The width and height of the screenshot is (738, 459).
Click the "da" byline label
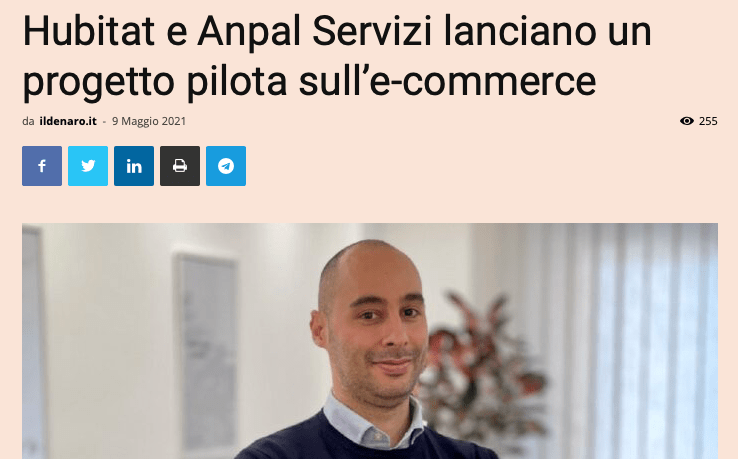pos(28,121)
